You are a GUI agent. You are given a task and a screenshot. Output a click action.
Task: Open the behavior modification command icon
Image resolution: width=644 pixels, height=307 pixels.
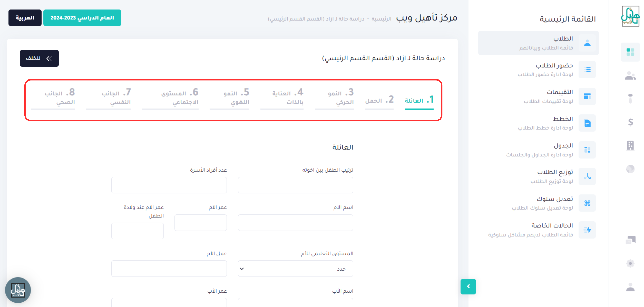click(587, 203)
